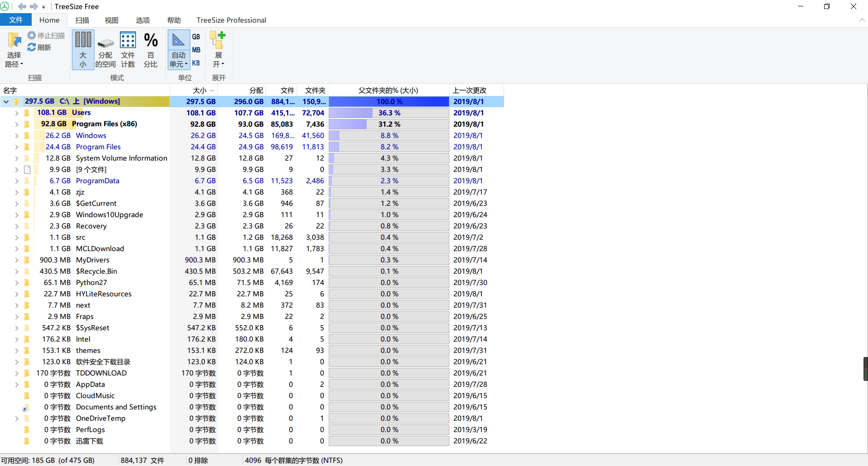Sort by the Last Modified column header

470,90
